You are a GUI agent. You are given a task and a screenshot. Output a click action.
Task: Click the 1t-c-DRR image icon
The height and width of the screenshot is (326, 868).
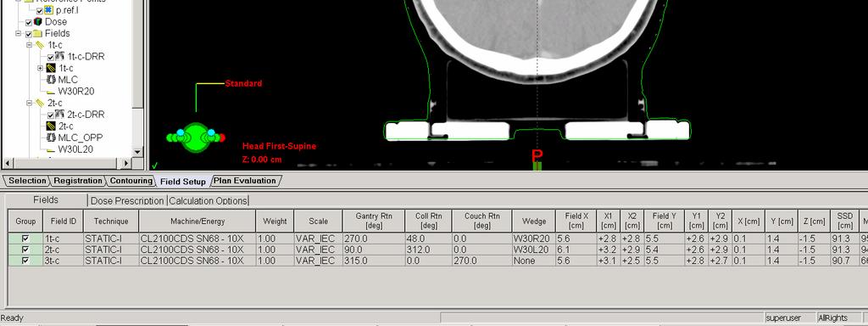(x=60, y=56)
